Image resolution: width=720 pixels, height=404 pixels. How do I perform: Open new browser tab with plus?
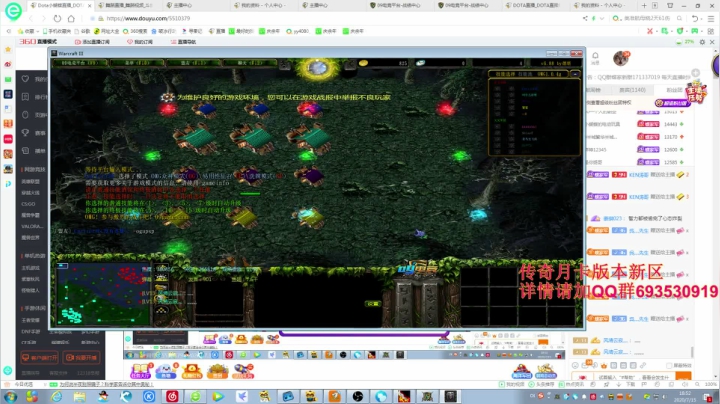[x=644, y=6]
